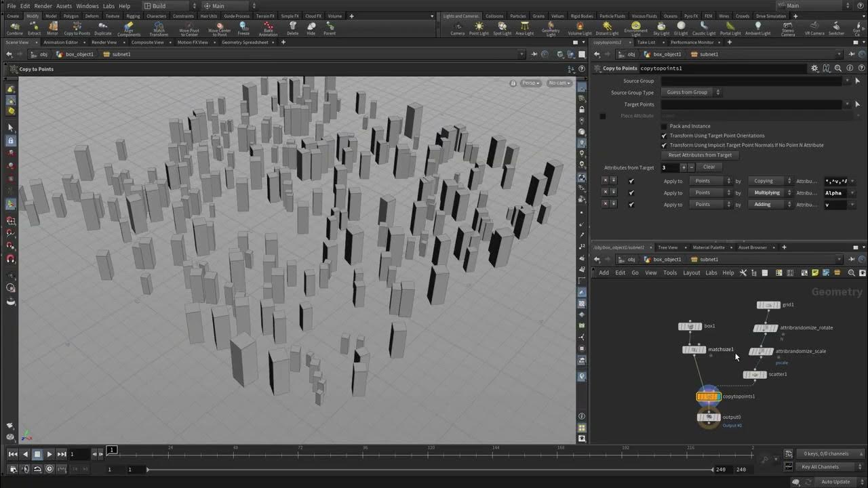Viewport: 868px width, 488px height.
Task: Select the scatter1 node
Action: click(x=755, y=374)
